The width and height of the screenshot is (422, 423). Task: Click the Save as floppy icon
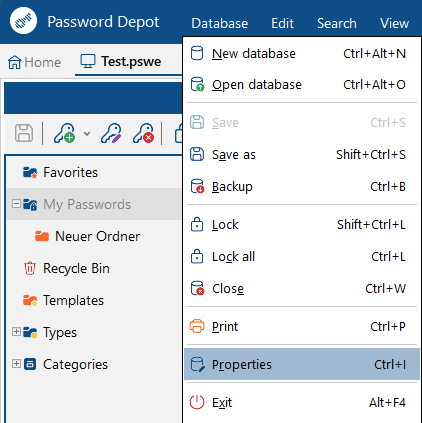tap(197, 154)
